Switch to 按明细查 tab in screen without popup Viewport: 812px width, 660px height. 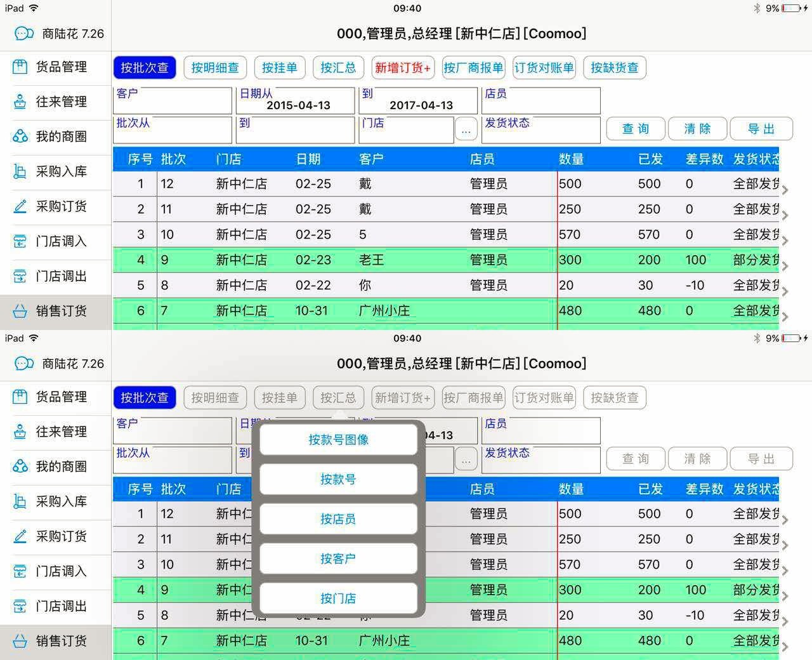(215, 68)
